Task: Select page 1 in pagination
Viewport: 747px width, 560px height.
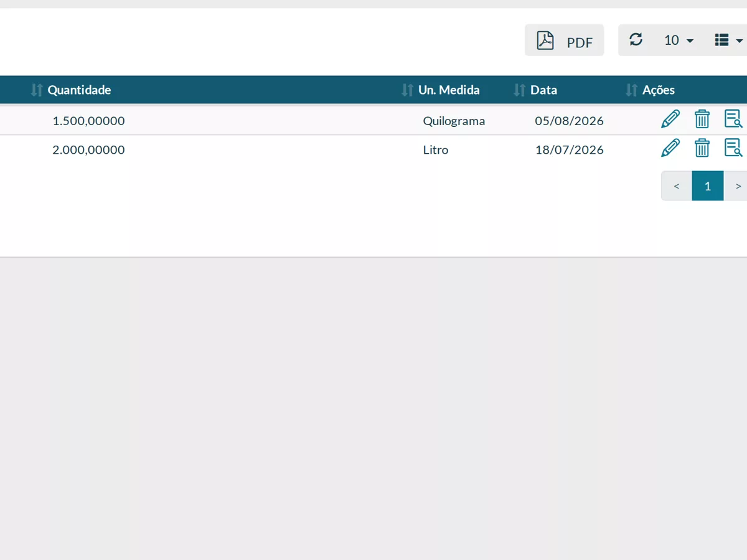Action: tap(708, 186)
